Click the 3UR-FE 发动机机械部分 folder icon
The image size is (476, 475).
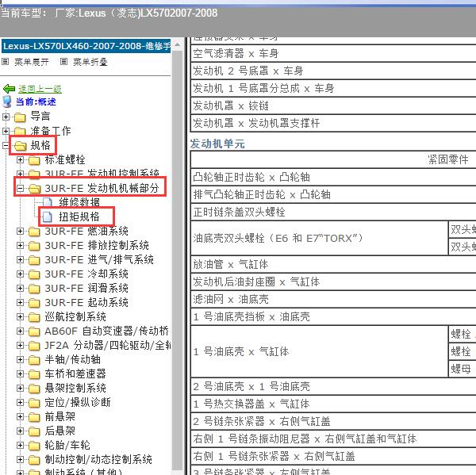(x=34, y=189)
